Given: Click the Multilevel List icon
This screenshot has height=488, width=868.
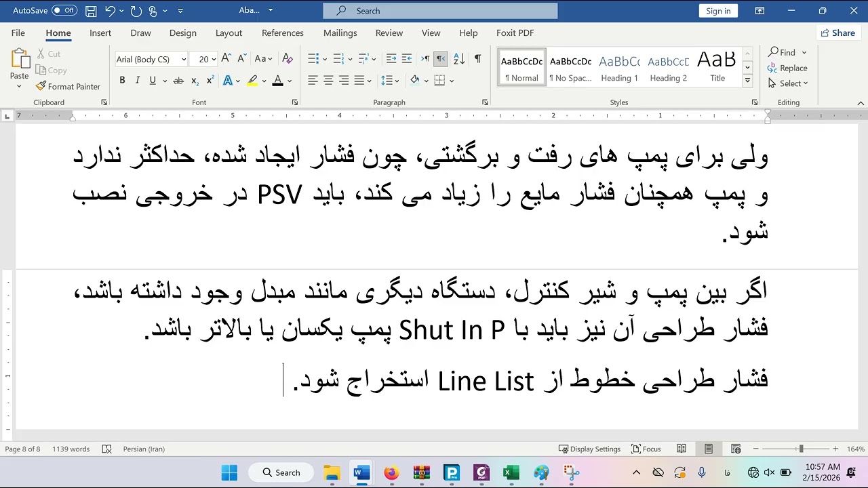Looking at the screenshot, I should tap(363, 59).
